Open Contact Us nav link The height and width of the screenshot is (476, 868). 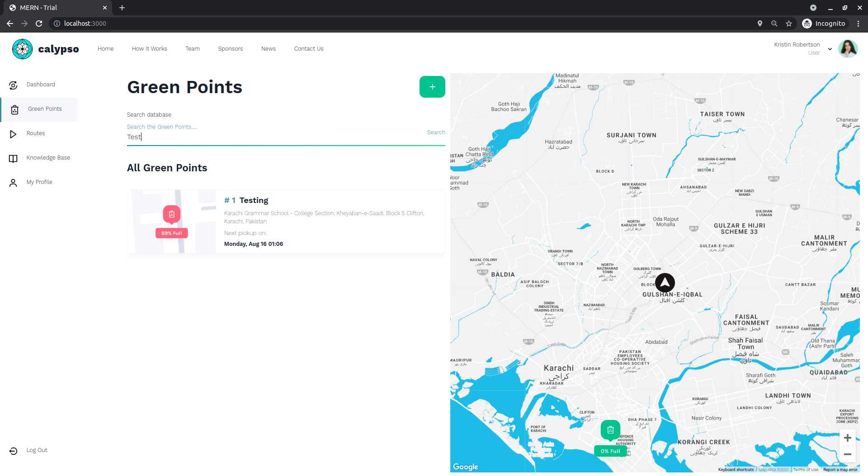click(x=309, y=49)
